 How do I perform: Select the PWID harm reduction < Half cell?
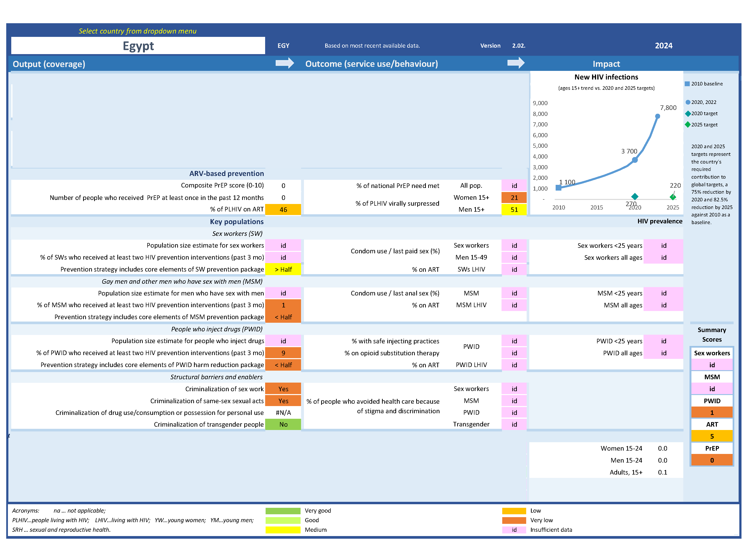coord(283,365)
